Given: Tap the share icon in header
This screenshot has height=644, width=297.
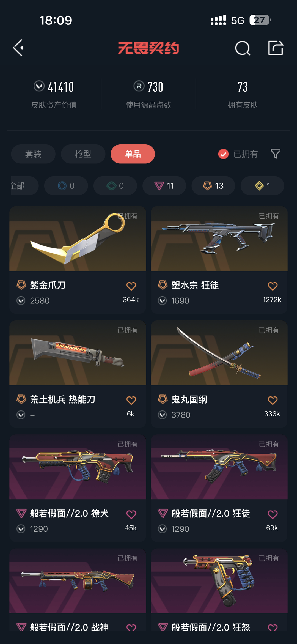Looking at the screenshot, I should (x=276, y=48).
